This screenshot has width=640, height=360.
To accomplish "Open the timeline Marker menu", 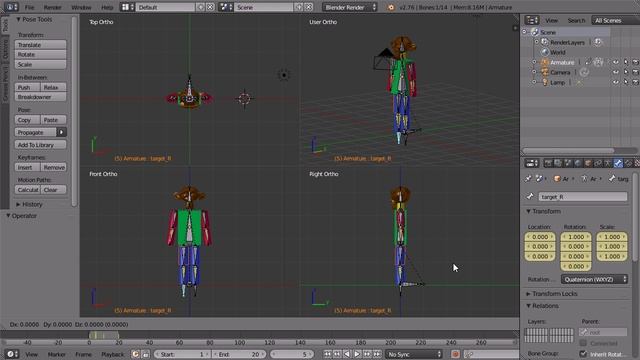I will [x=57, y=354].
